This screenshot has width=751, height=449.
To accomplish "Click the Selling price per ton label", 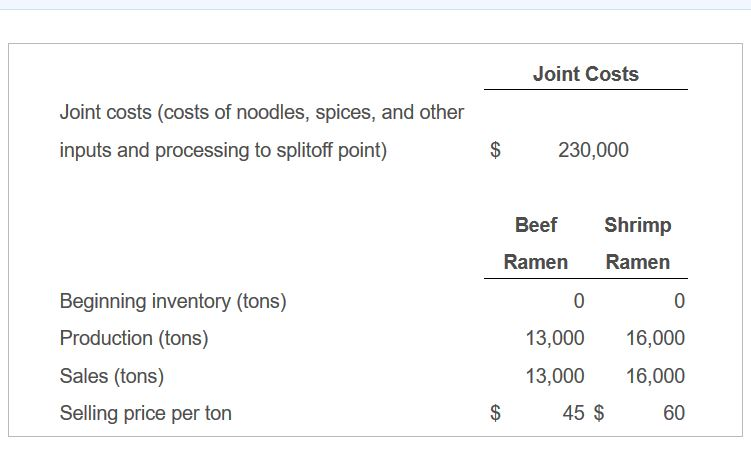I will [x=146, y=413].
